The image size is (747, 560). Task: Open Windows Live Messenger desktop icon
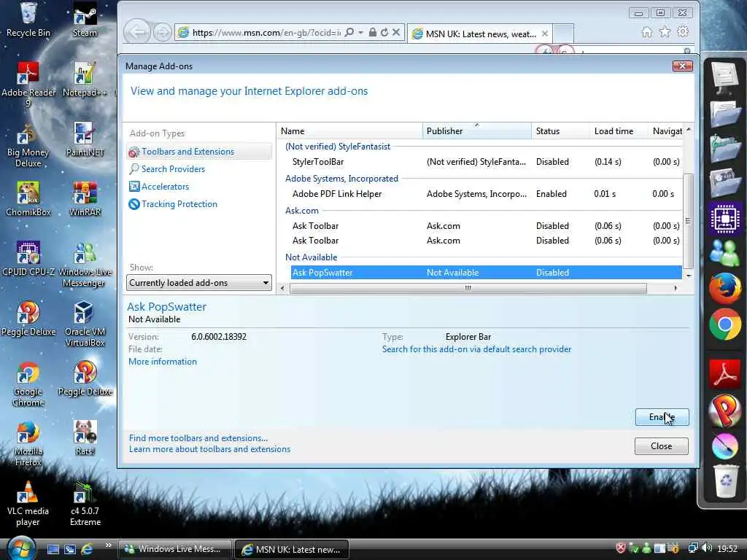point(85,264)
